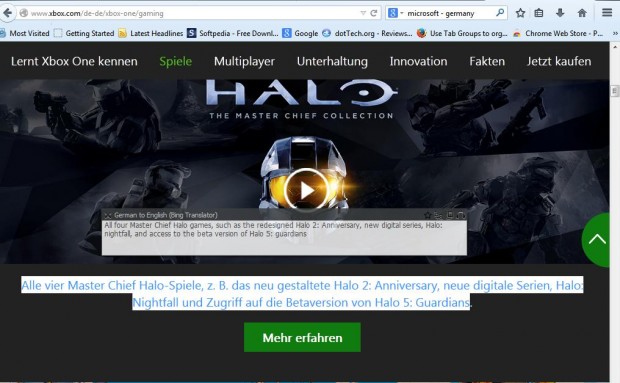The image size is (620, 383).
Task: Bookmark this page with the star icon
Action: pyautogui.click(x=520, y=13)
